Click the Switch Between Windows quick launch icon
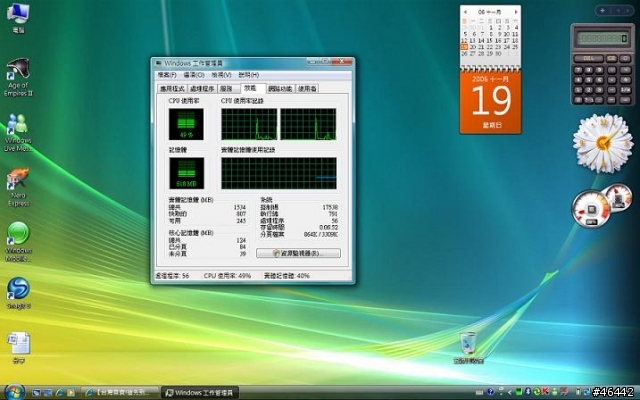This screenshot has width=640, height=400. [48, 393]
